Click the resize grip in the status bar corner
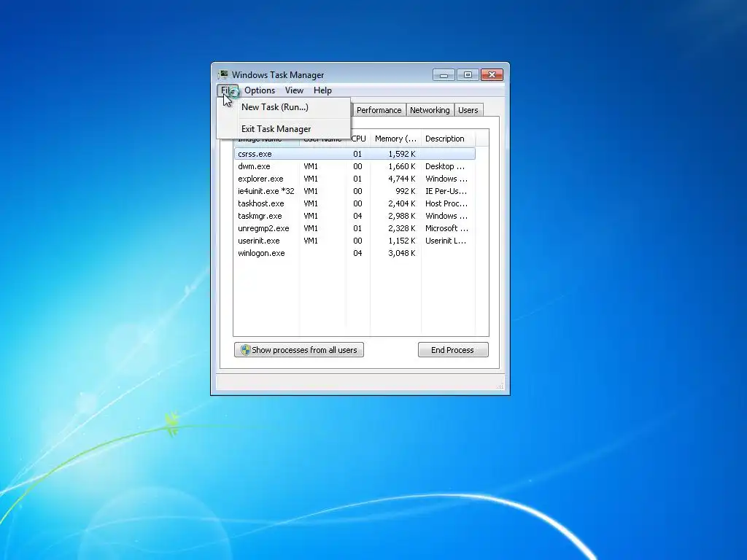This screenshot has height=560, width=747. pos(500,386)
